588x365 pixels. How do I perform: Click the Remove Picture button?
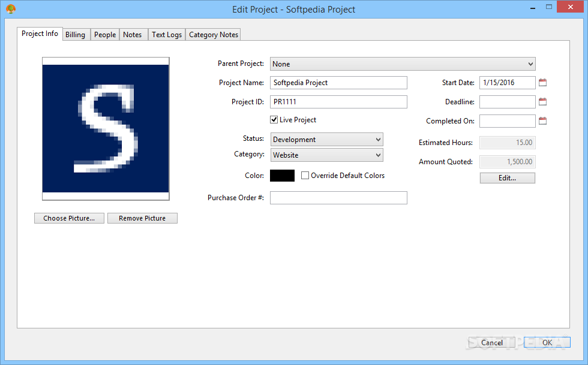142,218
